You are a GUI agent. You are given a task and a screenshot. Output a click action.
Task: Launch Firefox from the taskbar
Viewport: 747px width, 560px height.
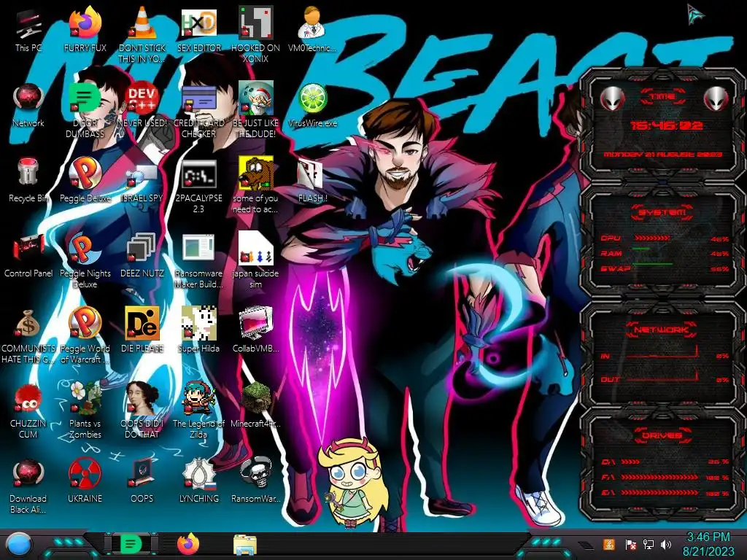[x=188, y=544]
